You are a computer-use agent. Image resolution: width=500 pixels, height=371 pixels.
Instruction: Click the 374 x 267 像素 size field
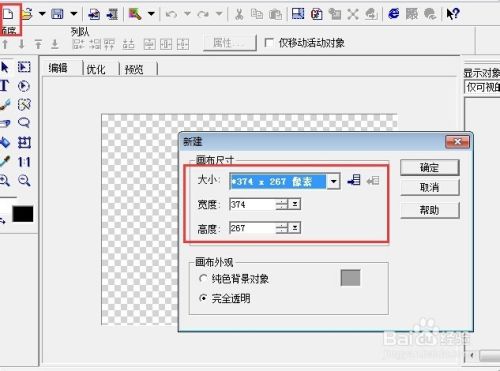tap(278, 181)
